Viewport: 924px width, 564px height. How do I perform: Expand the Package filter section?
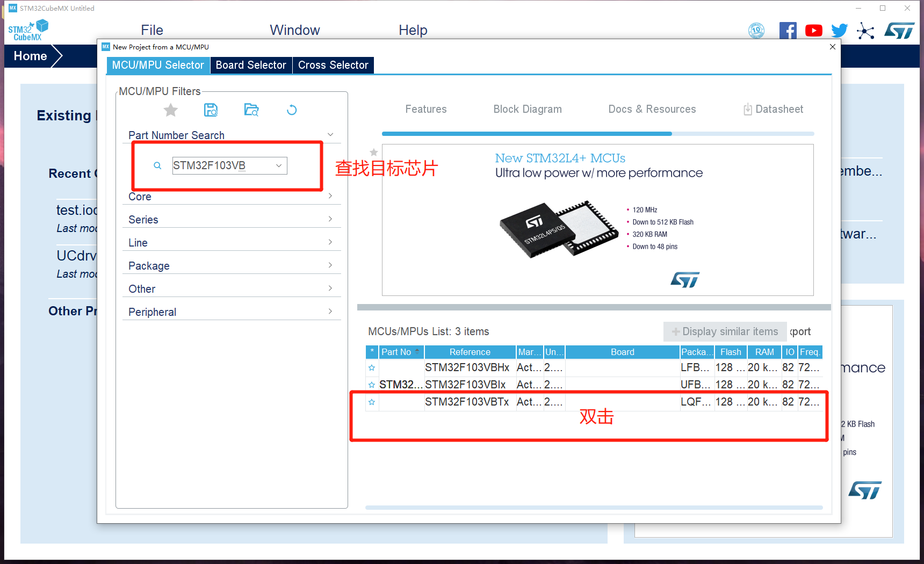pos(330,265)
